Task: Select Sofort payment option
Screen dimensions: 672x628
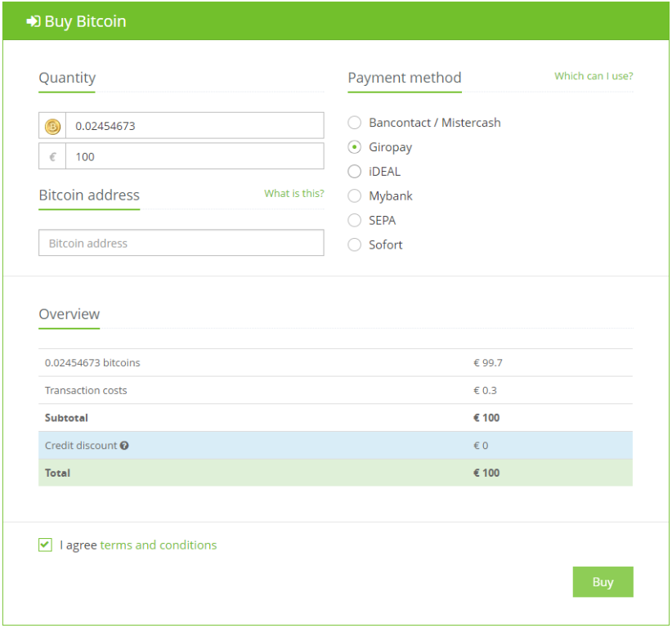Action: click(355, 244)
